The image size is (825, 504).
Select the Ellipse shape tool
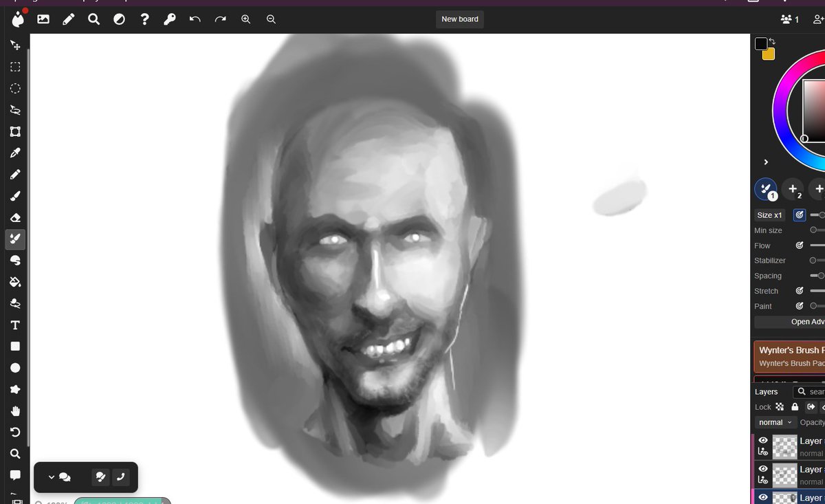point(15,368)
